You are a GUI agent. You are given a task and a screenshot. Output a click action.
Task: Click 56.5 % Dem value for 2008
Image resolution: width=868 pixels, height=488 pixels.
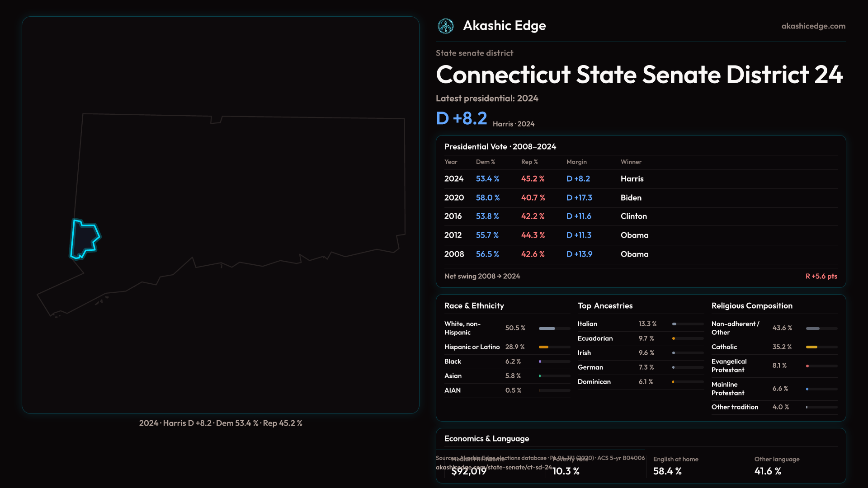[x=487, y=254]
